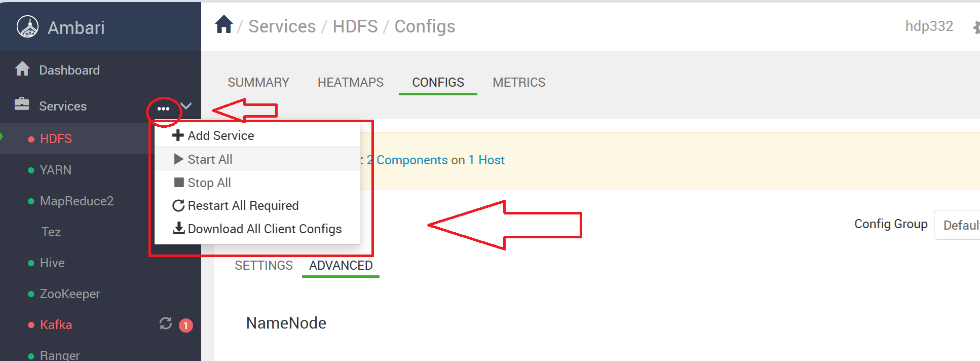Viewport: 980px width, 361px height.
Task: Open the Config Group dropdown
Action: click(957, 225)
